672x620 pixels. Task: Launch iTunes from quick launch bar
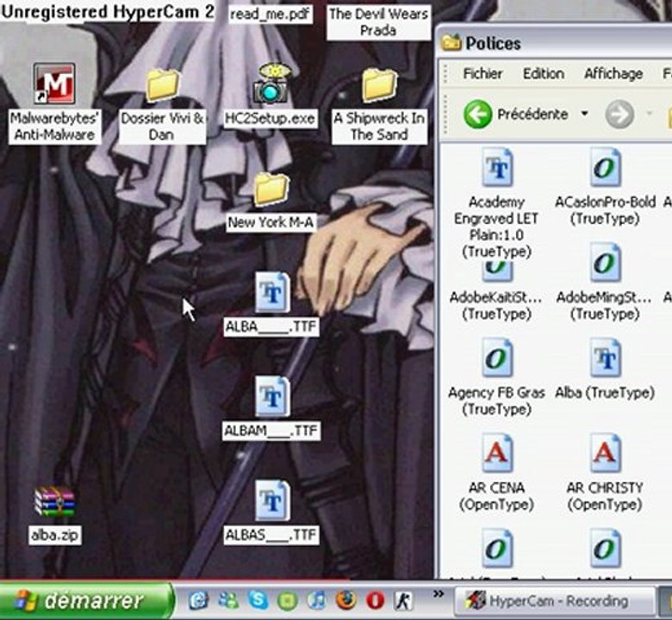tap(317, 600)
